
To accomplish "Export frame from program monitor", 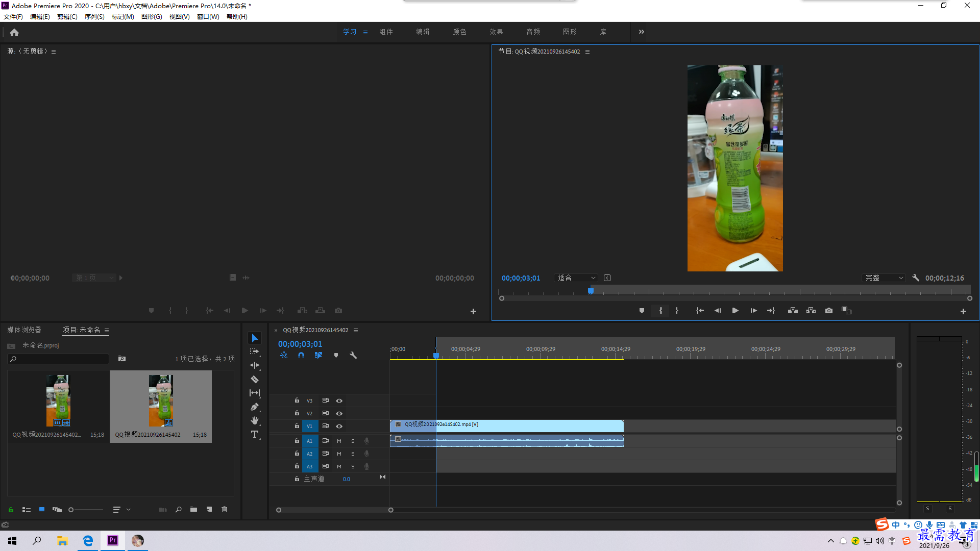I will click(x=829, y=311).
